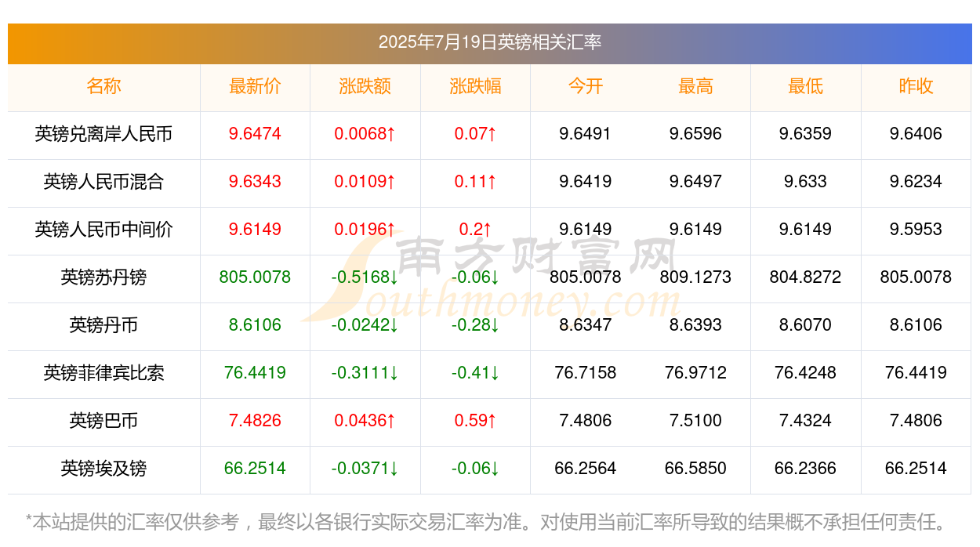
Task: Click the low value 66.2366
Action: (x=805, y=469)
